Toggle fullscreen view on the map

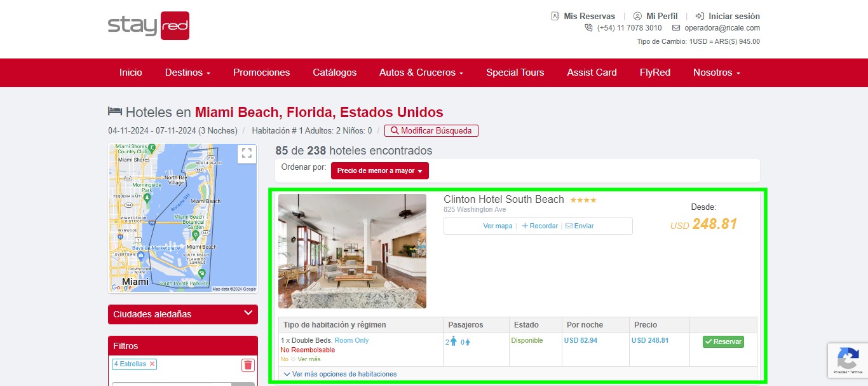[247, 153]
